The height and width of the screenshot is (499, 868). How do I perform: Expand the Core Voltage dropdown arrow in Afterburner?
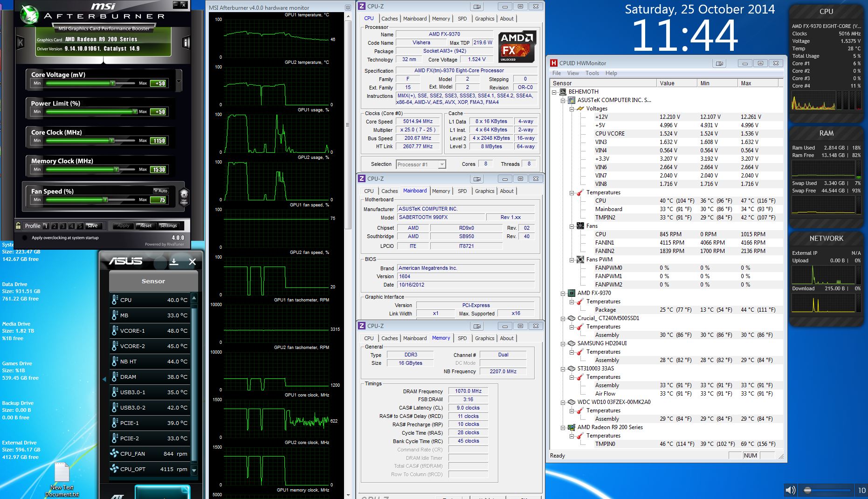(x=179, y=81)
